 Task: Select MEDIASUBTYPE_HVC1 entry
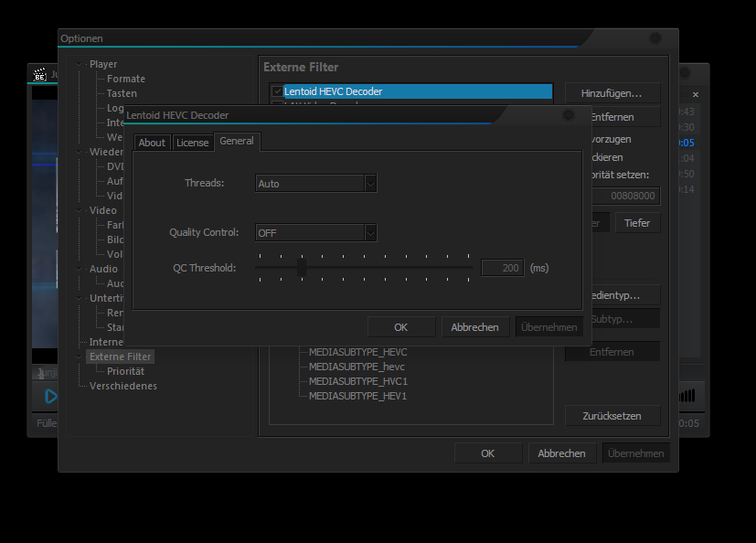tap(358, 381)
